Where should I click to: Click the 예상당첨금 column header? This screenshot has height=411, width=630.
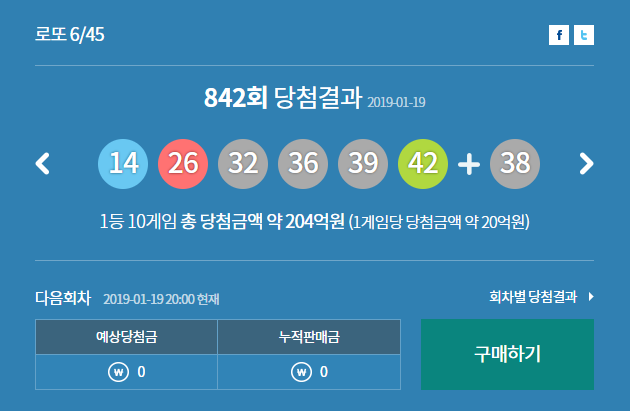click(x=126, y=337)
